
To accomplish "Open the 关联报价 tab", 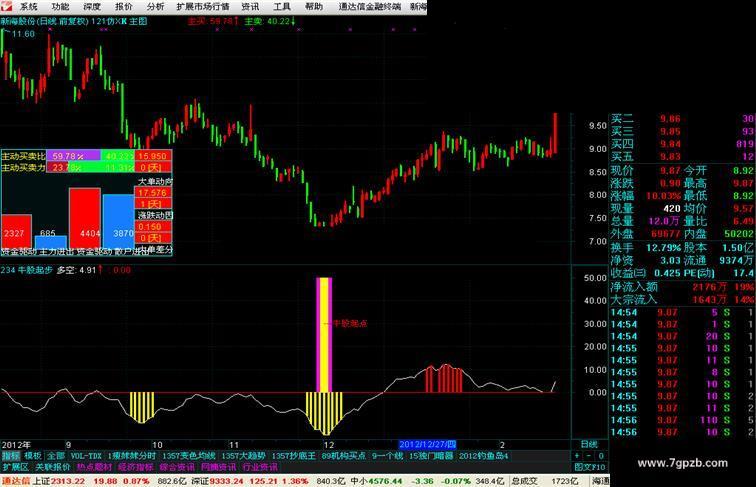I will pyautogui.click(x=53, y=467).
